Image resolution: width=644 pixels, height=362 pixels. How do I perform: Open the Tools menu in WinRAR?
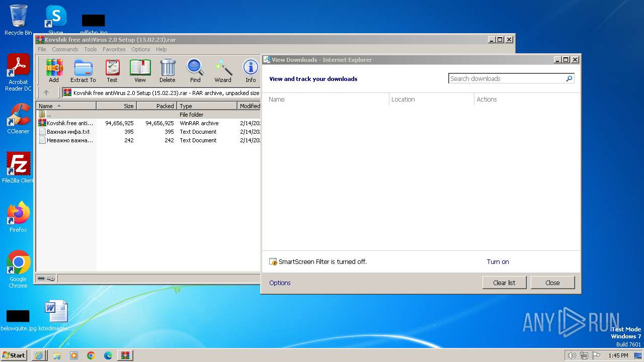(91, 49)
